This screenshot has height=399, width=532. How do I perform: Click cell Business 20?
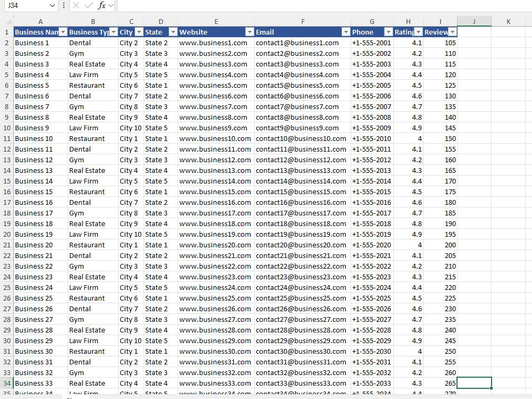point(40,245)
